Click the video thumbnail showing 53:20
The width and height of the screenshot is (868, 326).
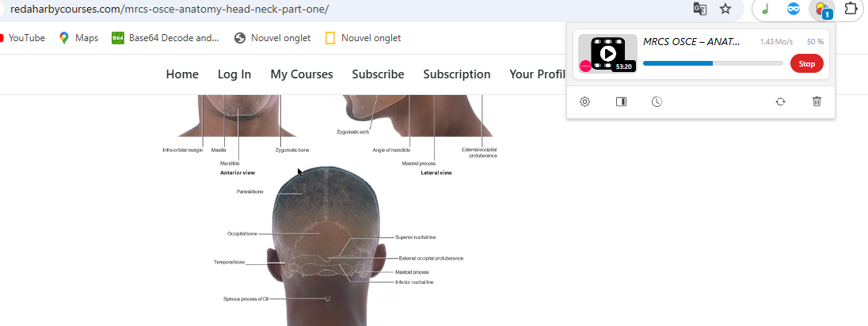pos(607,54)
